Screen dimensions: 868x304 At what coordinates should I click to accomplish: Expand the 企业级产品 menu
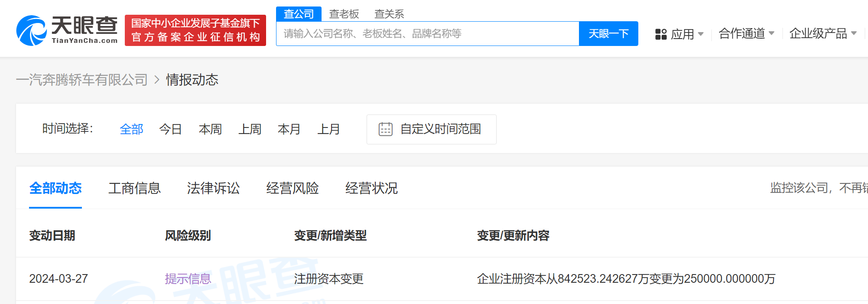(x=822, y=33)
